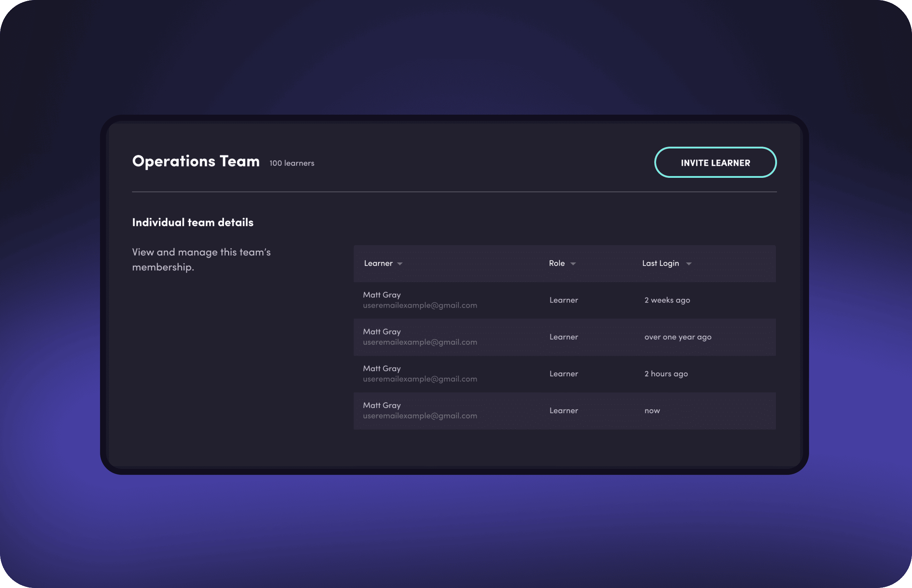Click the Operations Team heading

pyautogui.click(x=196, y=161)
